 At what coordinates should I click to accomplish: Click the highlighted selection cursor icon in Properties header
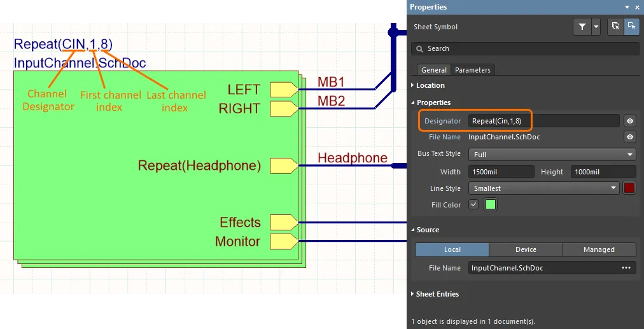tap(632, 27)
